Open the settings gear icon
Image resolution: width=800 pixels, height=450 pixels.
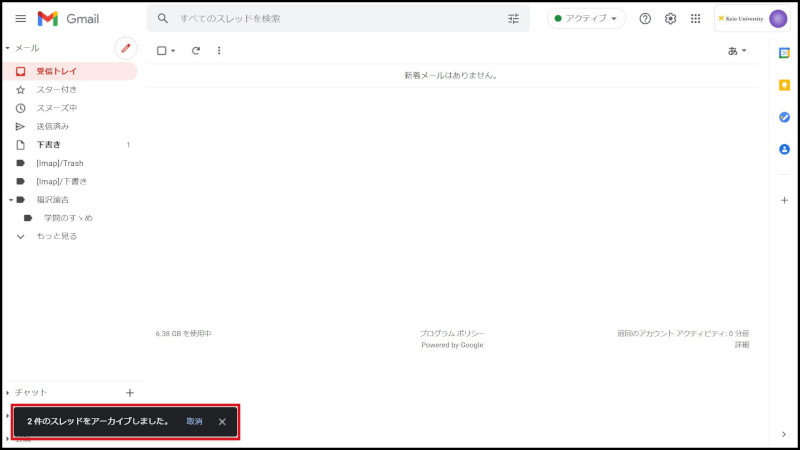670,19
